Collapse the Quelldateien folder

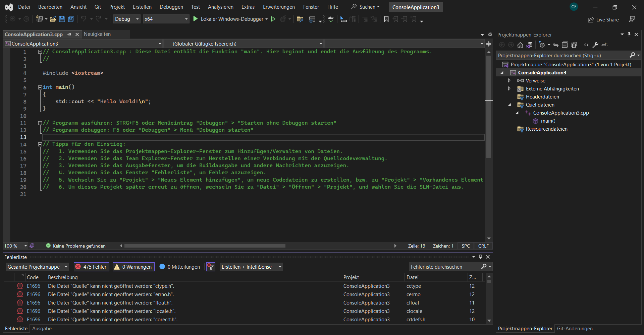(x=509, y=105)
